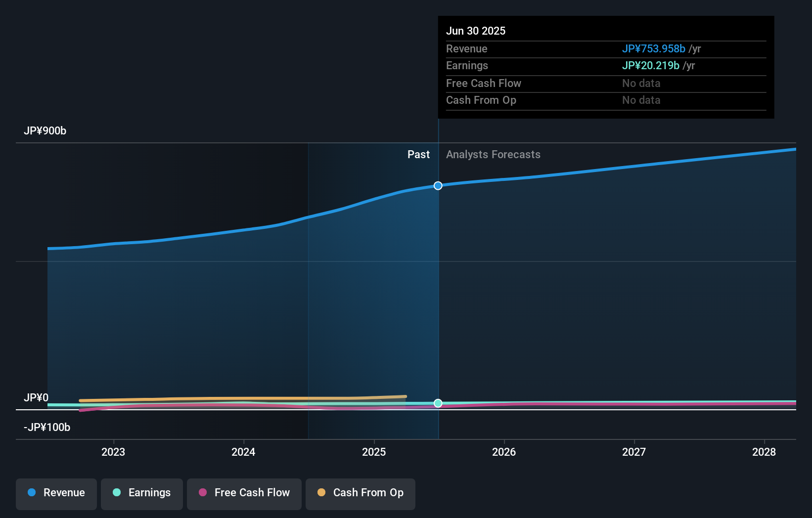
Task: Click the Cash From Op 'No data' tooltip entry
Action: pos(641,100)
